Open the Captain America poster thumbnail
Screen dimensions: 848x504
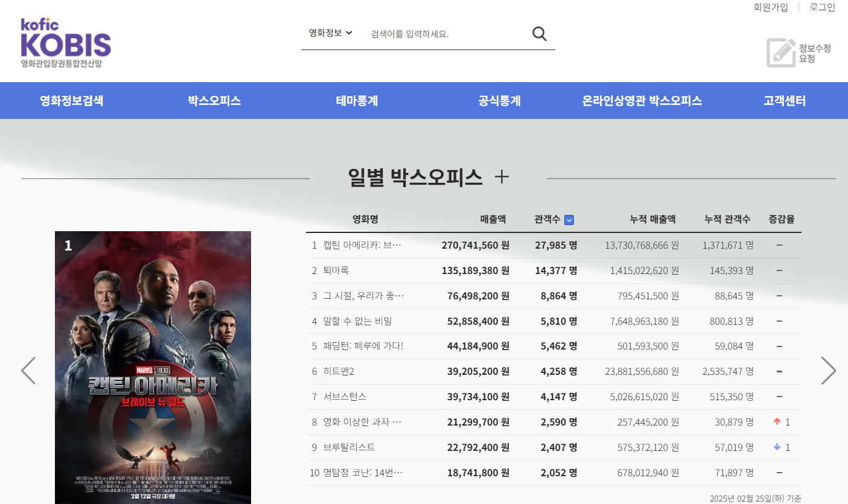pos(153,368)
